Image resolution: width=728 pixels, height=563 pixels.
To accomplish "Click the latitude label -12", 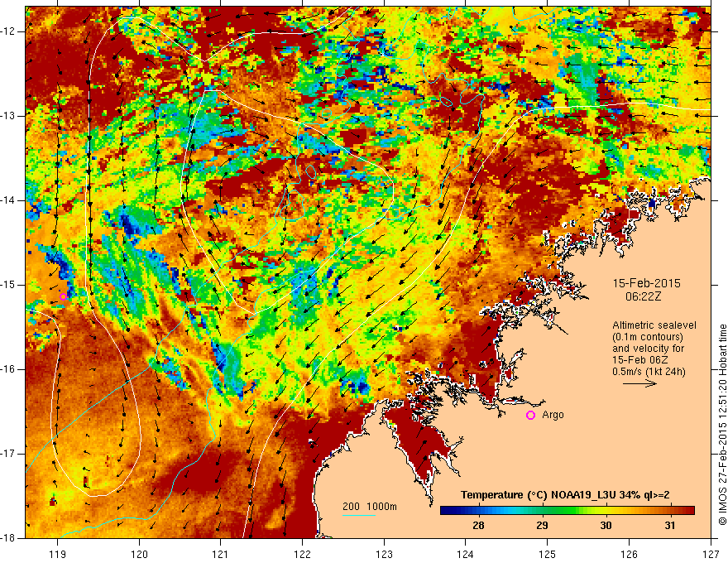I will point(9,31).
